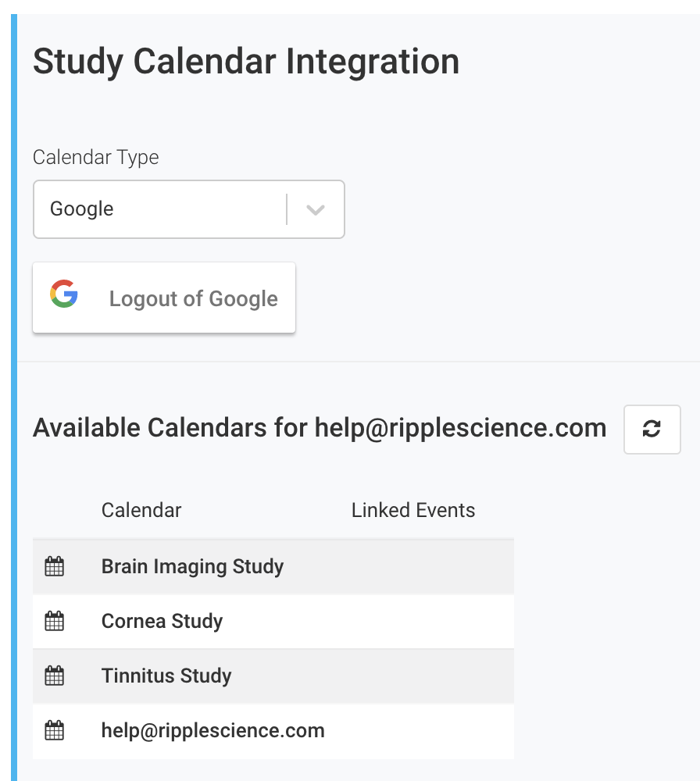Image resolution: width=700 pixels, height=781 pixels.
Task: Click Linked Events cell for Brain Imaging Study
Action: point(413,566)
